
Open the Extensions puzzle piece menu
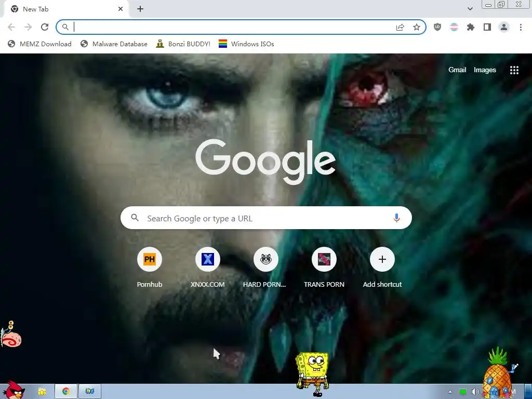pyautogui.click(x=471, y=27)
